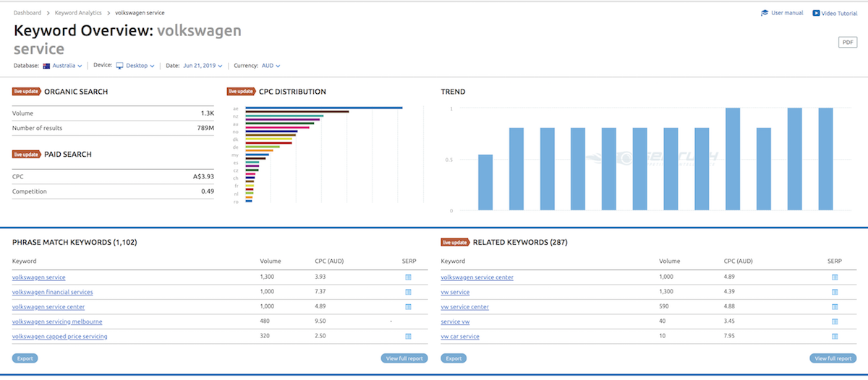This screenshot has height=380, width=868.
Task: Go to Keyword Analytics breadcrumb
Action: click(80, 13)
